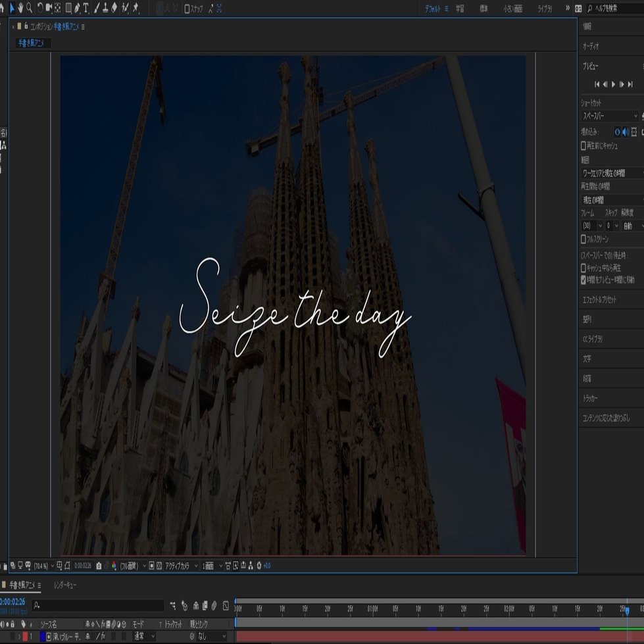
Task: Open the show channel RGB icon
Action: click(x=114, y=566)
